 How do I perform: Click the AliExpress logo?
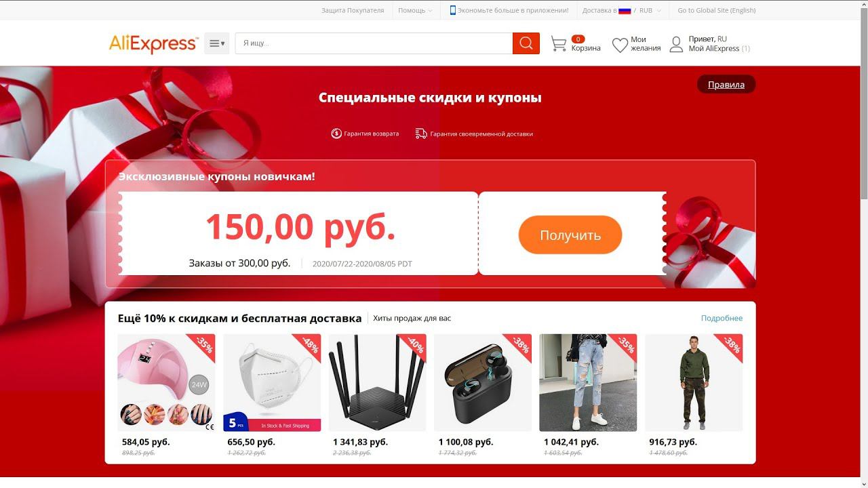(153, 44)
